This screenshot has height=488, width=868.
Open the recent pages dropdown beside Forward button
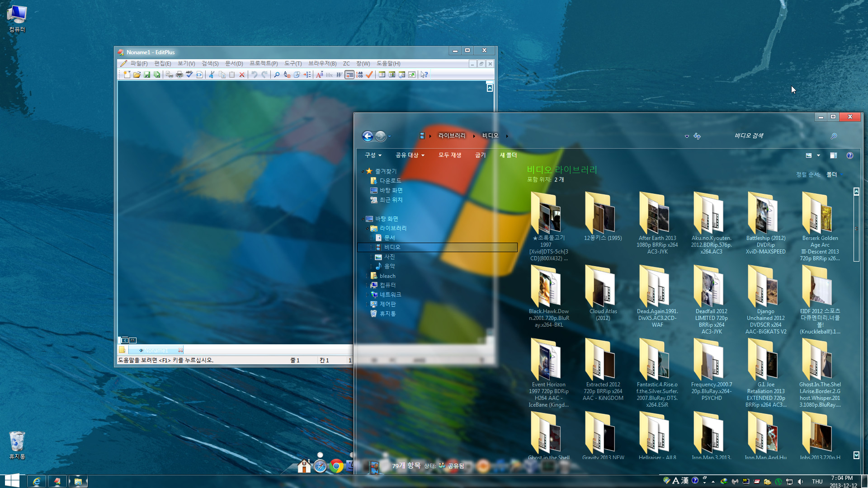coord(389,136)
